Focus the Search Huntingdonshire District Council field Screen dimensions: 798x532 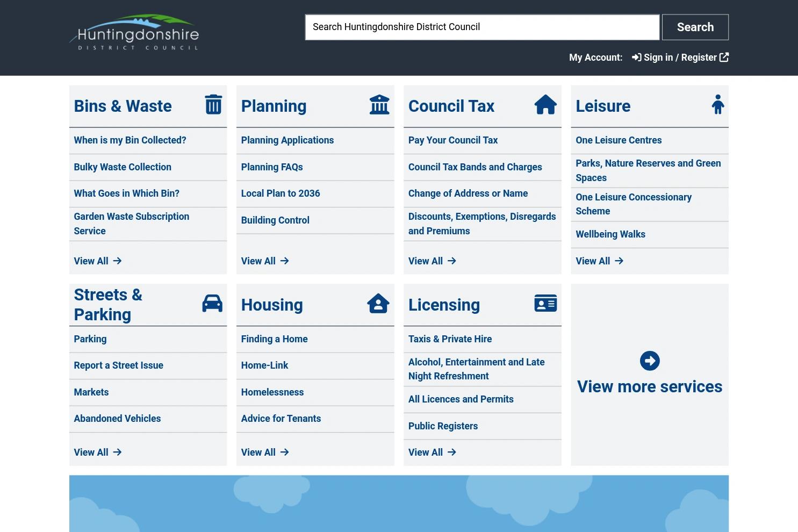click(482, 27)
